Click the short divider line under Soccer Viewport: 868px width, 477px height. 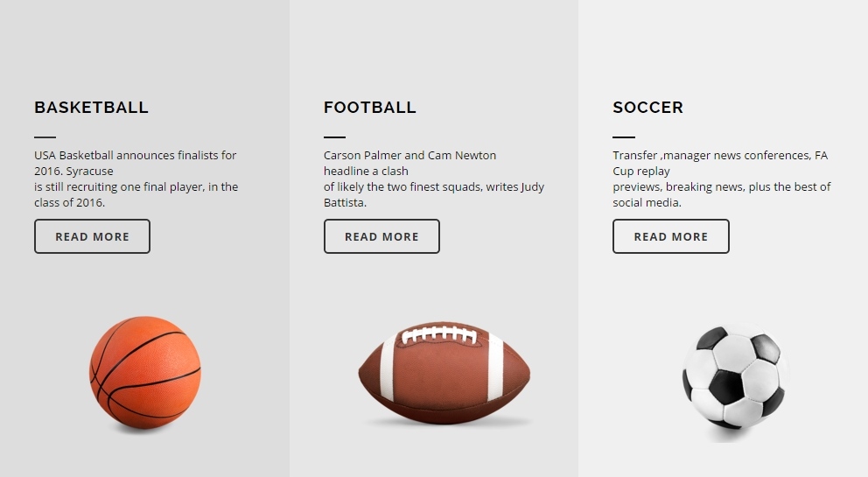[624, 137]
